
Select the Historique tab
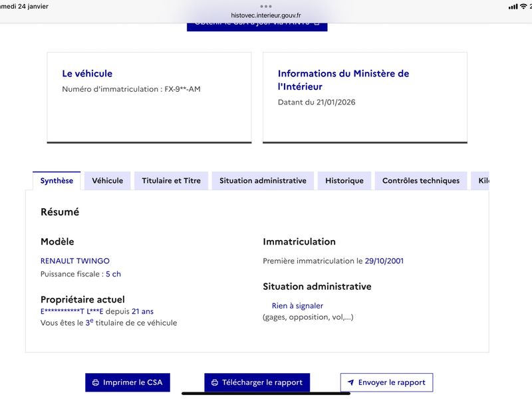coord(344,181)
